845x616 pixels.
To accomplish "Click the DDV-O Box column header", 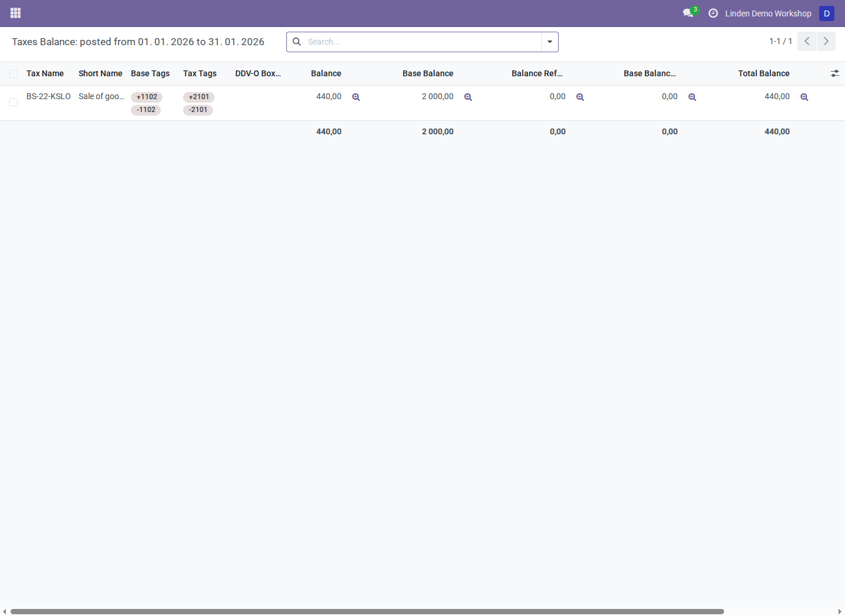I will click(x=258, y=73).
